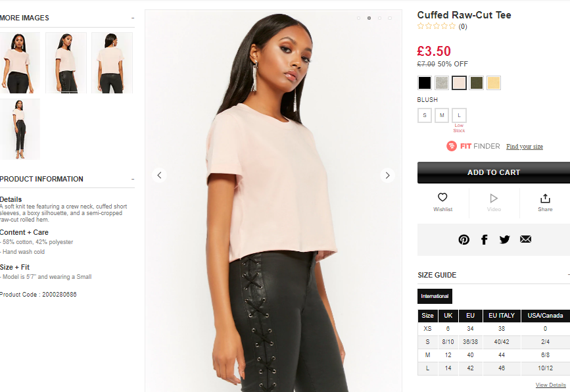Open Find your size link
The image size is (570, 392).
(524, 146)
